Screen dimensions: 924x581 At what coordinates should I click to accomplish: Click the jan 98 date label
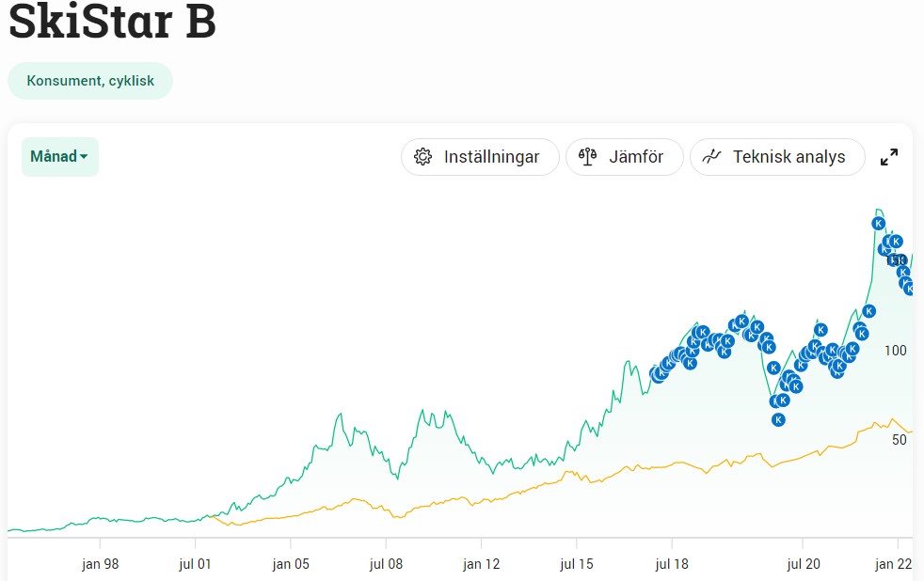[x=101, y=564]
